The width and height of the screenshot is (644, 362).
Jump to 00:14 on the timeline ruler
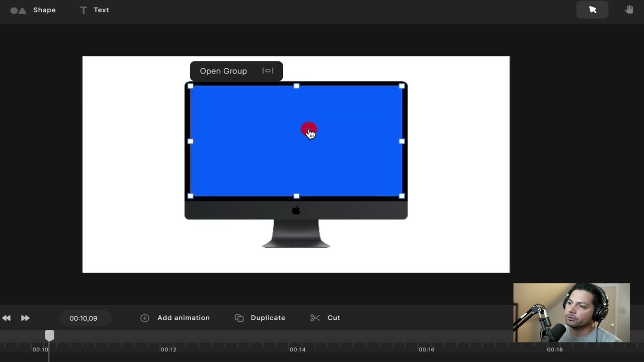[x=297, y=349]
